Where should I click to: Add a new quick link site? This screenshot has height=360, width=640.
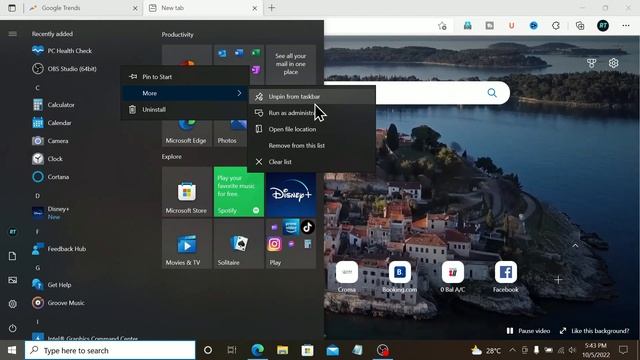click(558, 280)
